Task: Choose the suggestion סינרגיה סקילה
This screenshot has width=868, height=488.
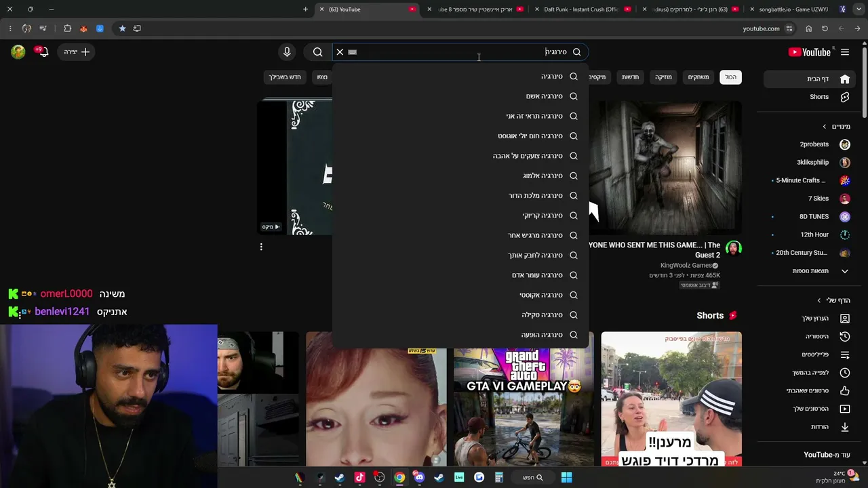Action: click(x=461, y=315)
